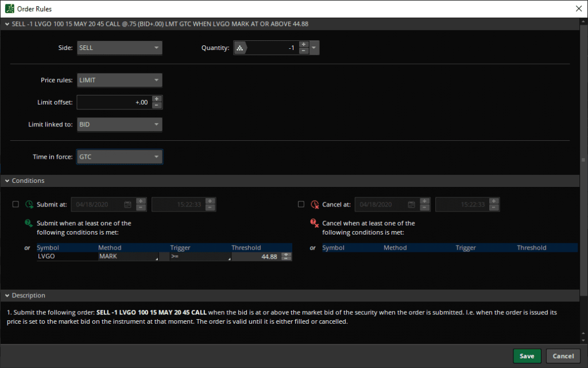This screenshot has height=368, width=588.
Task: Enable the Submit at checkbox
Action: pos(16,204)
